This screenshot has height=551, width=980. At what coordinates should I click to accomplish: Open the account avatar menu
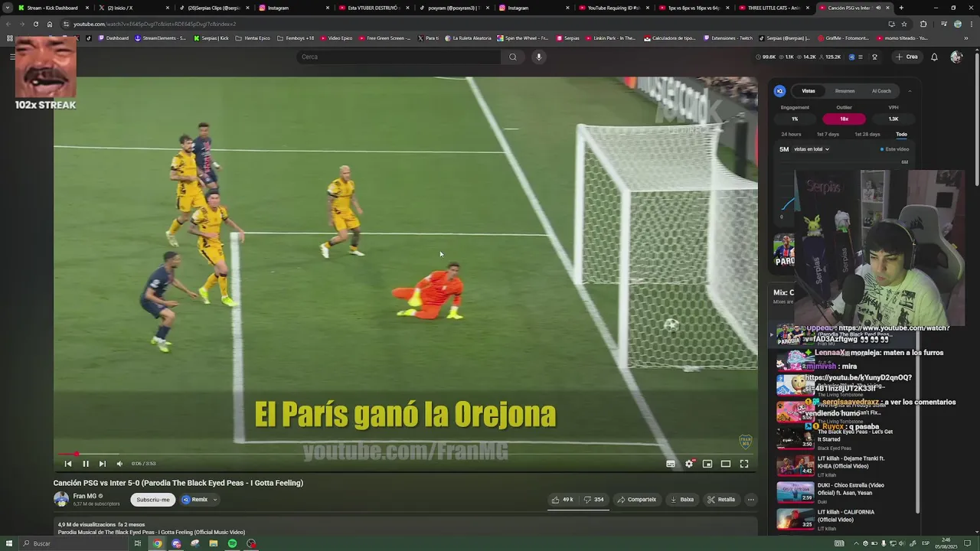tap(956, 57)
